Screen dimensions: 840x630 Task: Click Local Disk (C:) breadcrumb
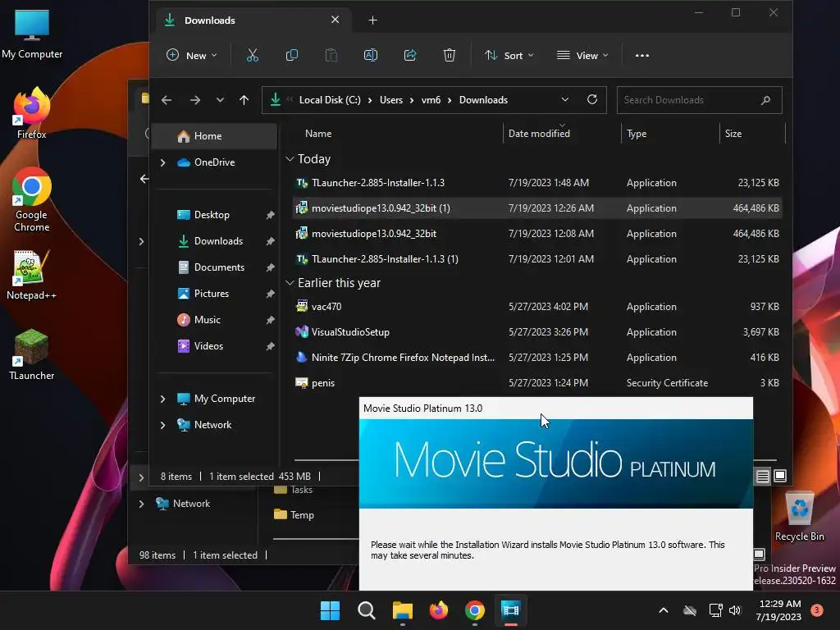330,100
